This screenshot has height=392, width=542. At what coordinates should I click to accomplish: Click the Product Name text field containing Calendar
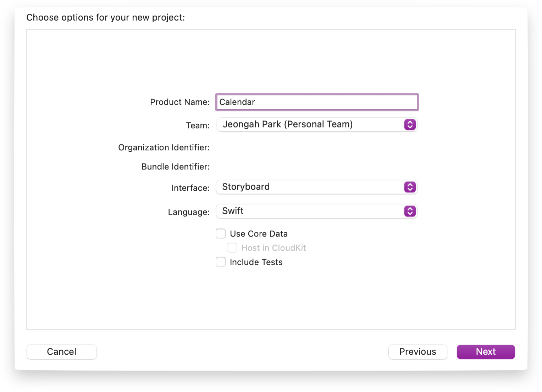coord(317,102)
